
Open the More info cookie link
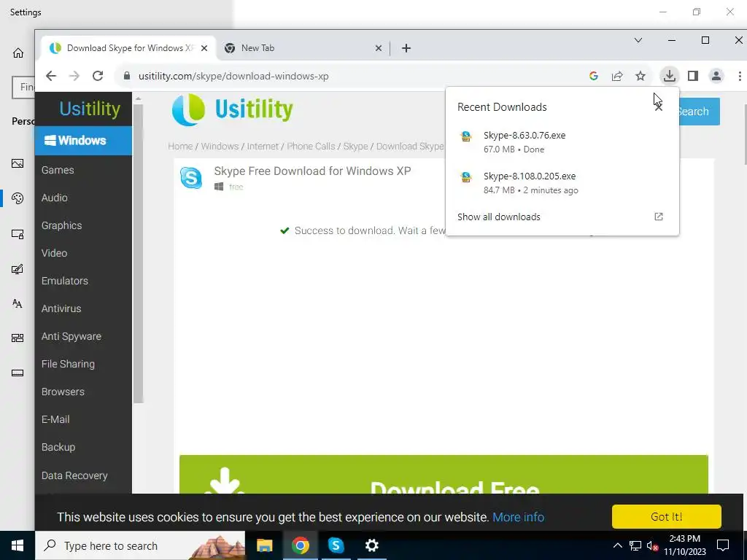[x=519, y=517]
